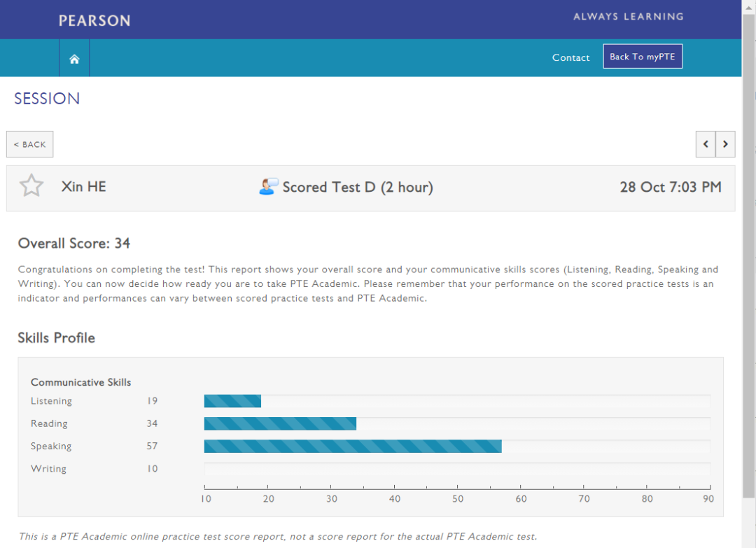Click the Listening score bar
The image size is (756, 548).
click(232, 401)
